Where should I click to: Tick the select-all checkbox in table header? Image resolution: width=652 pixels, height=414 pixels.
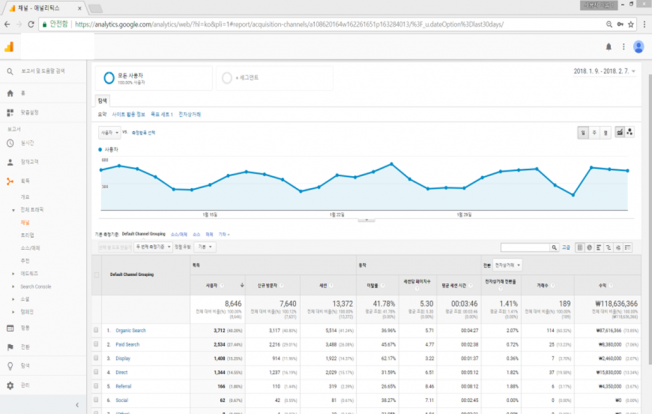pyautogui.click(x=96, y=275)
